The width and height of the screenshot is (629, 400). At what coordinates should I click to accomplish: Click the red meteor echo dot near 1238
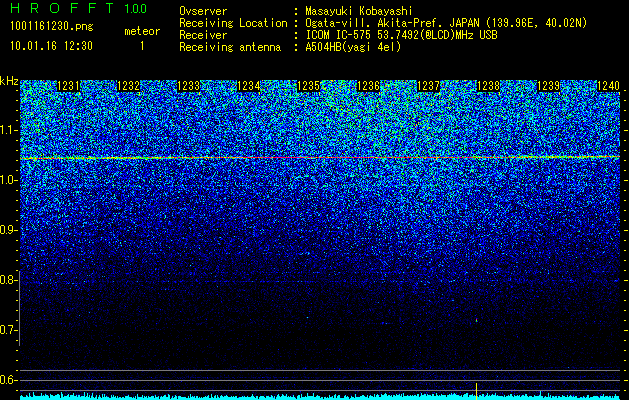click(x=477, y=320)
